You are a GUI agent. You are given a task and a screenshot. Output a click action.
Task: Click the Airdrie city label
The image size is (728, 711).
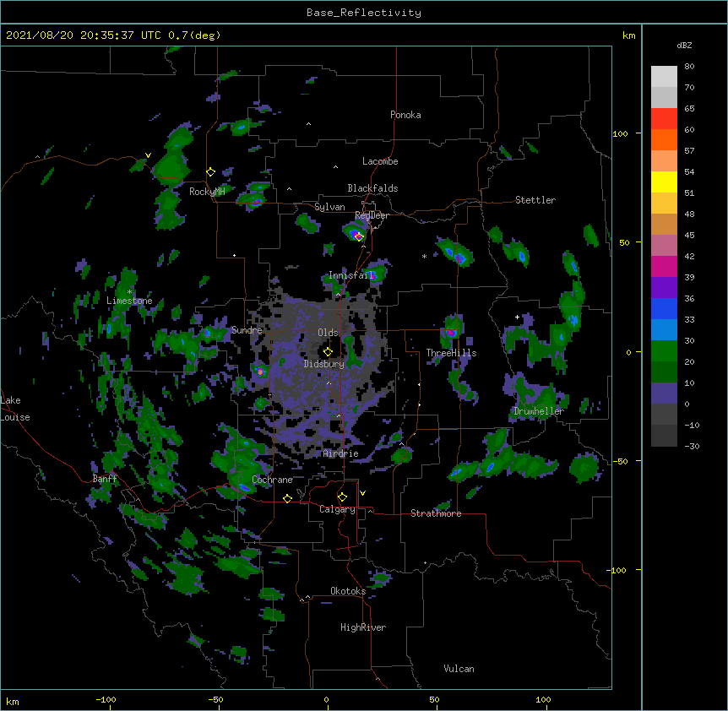pos(340,453)
